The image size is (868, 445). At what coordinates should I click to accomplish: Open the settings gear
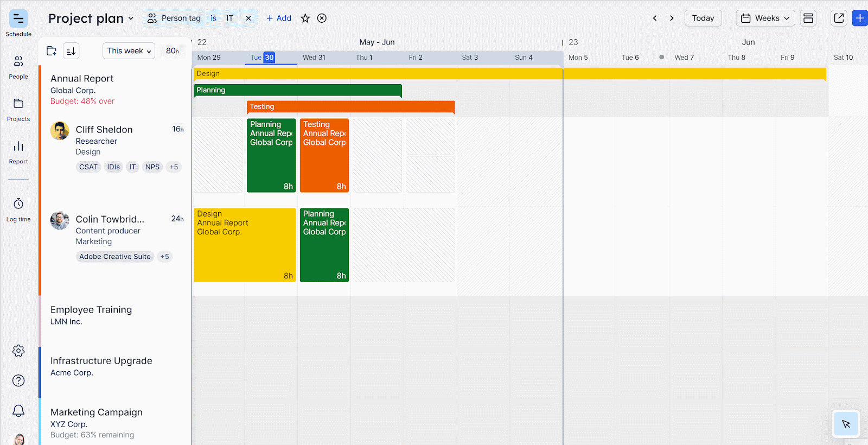coord(18,351)
